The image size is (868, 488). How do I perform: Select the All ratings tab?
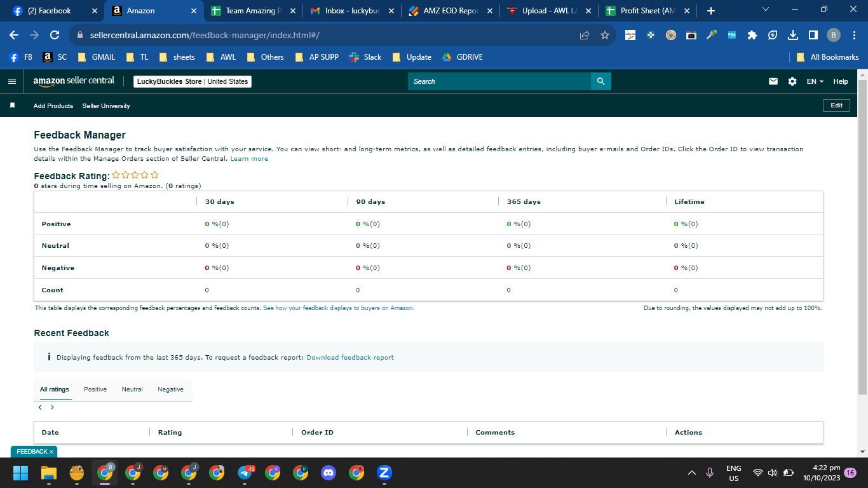pyautogui.click(x=54, y=390)
